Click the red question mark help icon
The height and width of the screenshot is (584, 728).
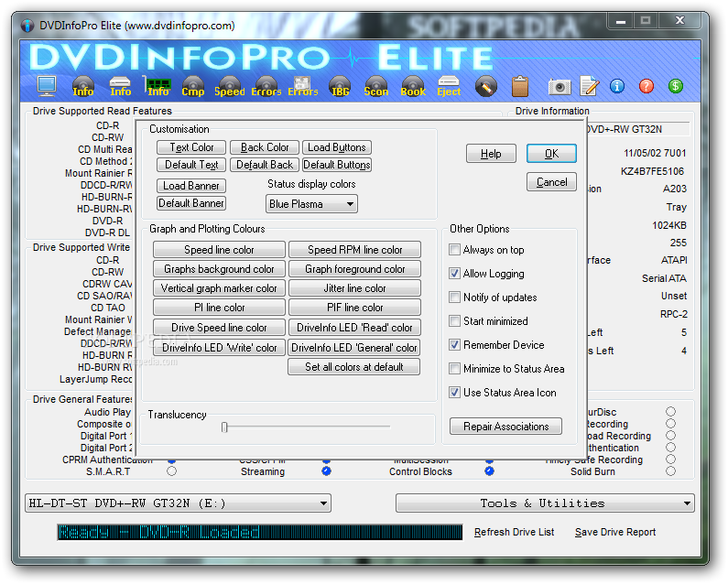[x=647, y=86]
